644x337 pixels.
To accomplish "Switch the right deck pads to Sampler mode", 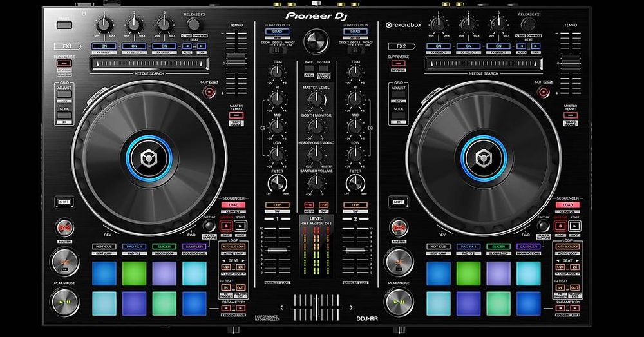I will pyautogui.click(x=528, y=247).
